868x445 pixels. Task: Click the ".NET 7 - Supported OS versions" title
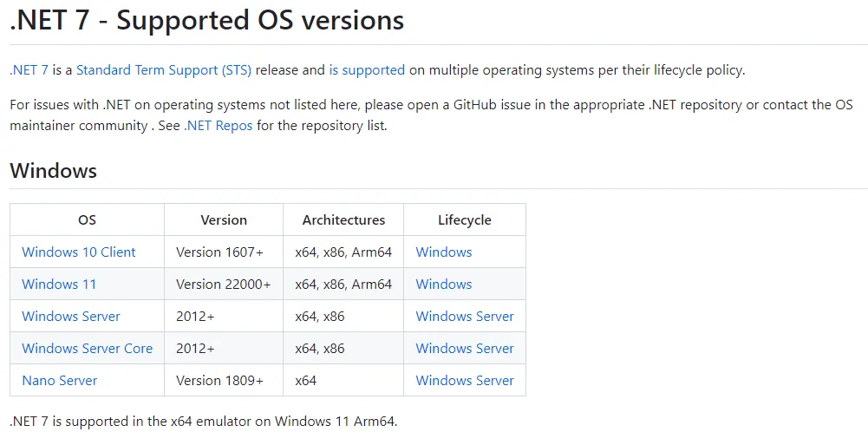(x=207, y=21)
